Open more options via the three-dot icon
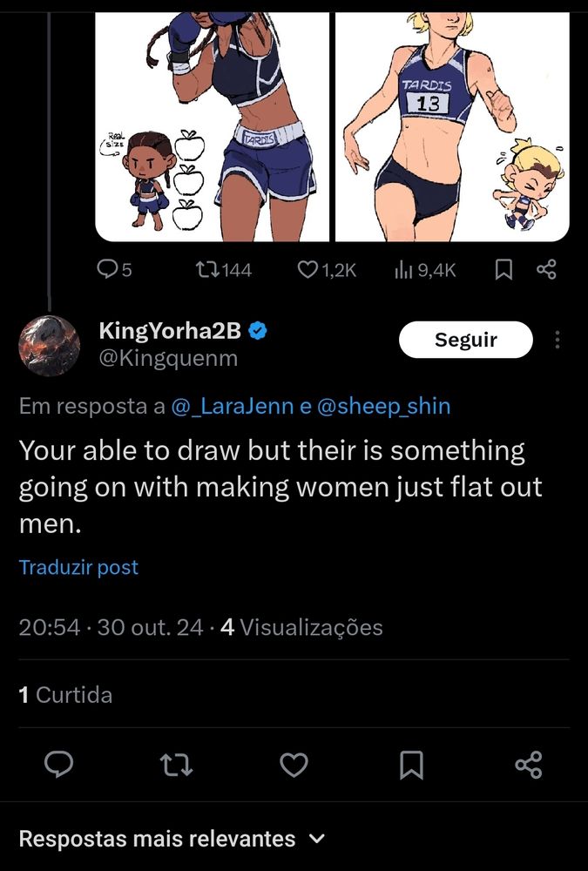588x871 pixels. tap(557, 340)
